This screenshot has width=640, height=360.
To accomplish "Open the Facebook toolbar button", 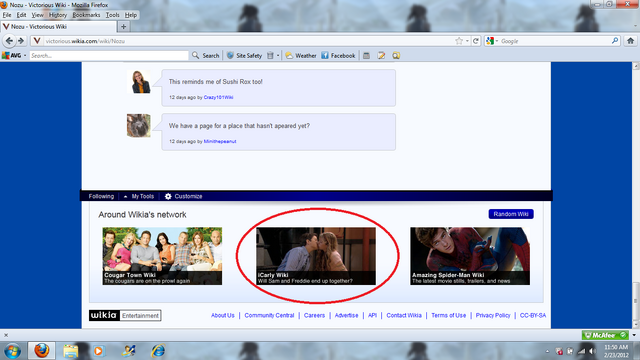I will [x=338, y=56].
